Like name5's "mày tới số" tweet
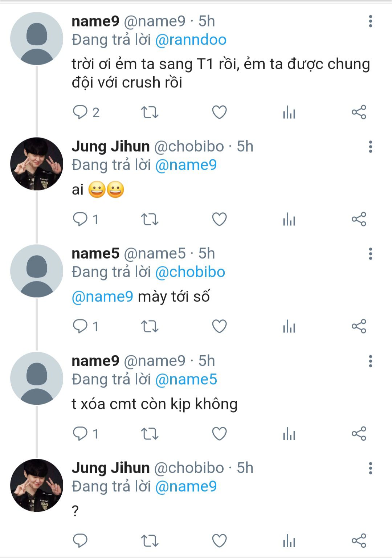The height and width of the screenshot is (560, 392). [x=219, y=326]
